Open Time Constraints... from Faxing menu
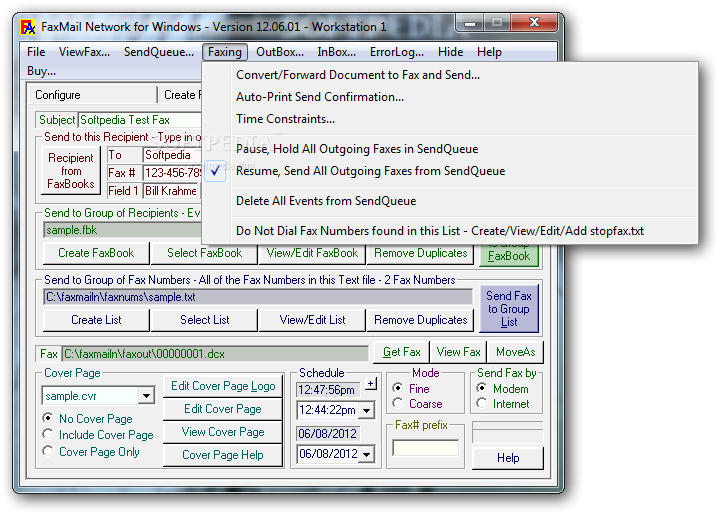The width and height of the screenshot is (719, 514). click(x=450, y=119)
